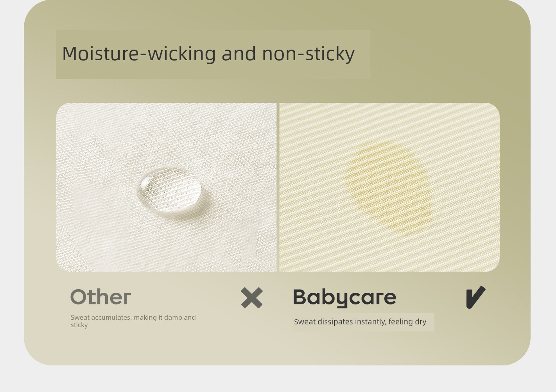This screenshot has height=392, width=556.
Task: Click the yellow absorbed stain on striped fabric
Action: click(389, 188)
